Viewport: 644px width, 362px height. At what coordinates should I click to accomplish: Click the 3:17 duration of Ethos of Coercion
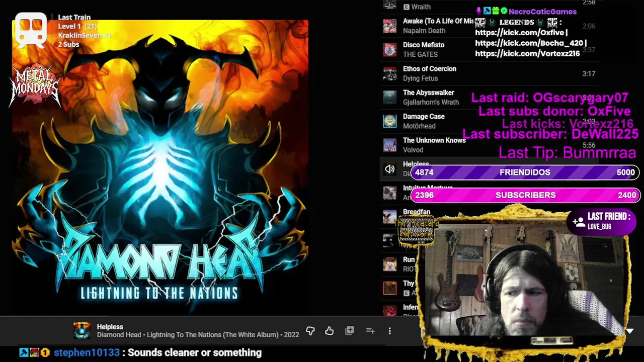click(589, 73)
